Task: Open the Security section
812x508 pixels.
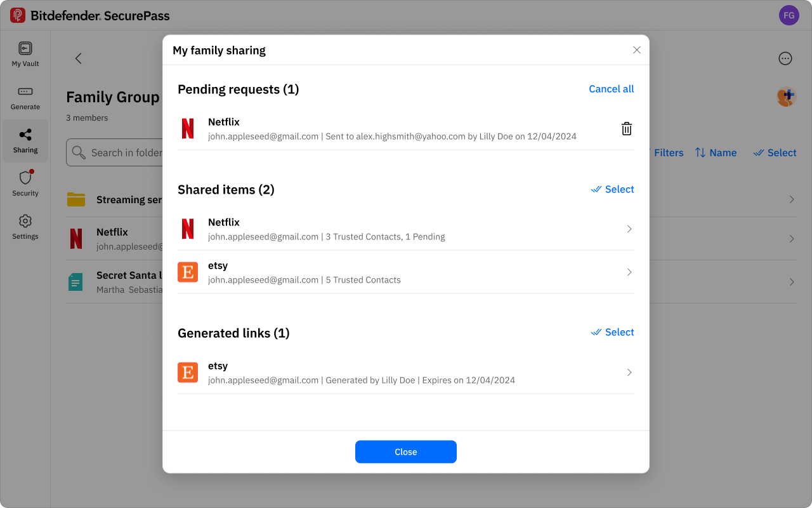Action: tap(25, 184)
